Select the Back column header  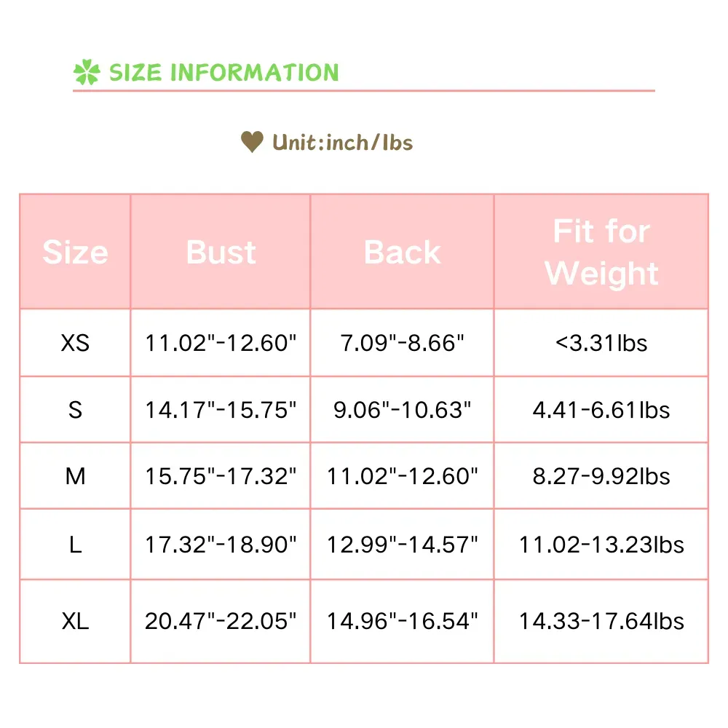(402, 252)
